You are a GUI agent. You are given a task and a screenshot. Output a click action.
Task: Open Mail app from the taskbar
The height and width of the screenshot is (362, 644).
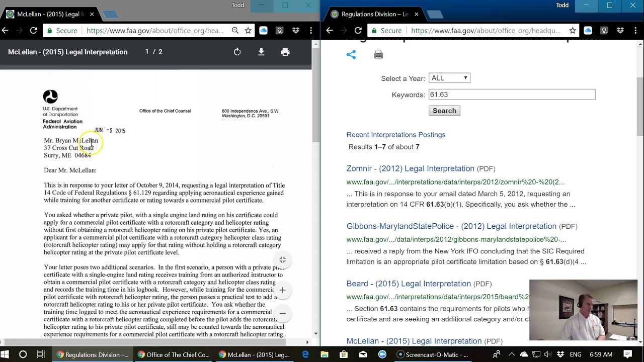click(363, 354)
